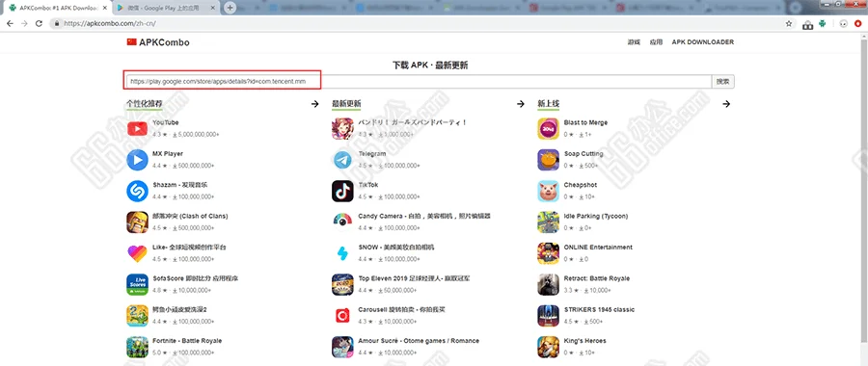Bookmark this page with star icon
The image size is (868, 366).
click(x=789, y=24)
